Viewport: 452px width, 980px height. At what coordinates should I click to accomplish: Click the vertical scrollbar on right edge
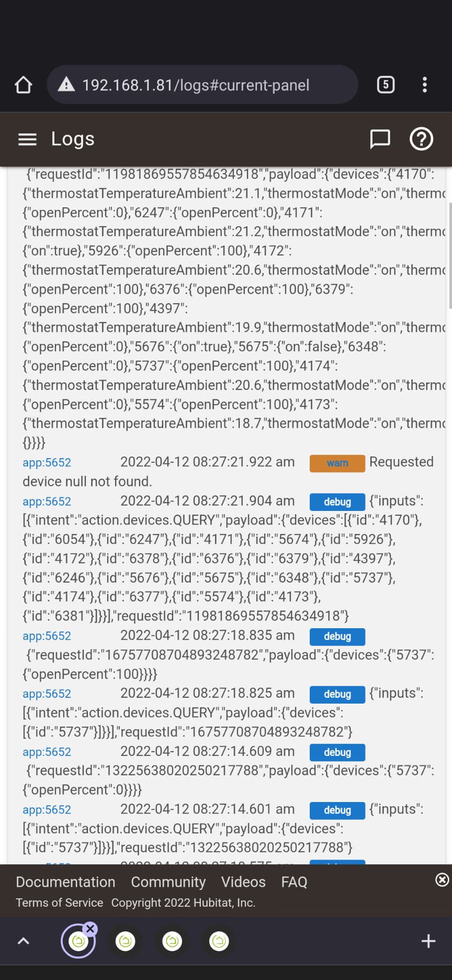pos(450,255)
